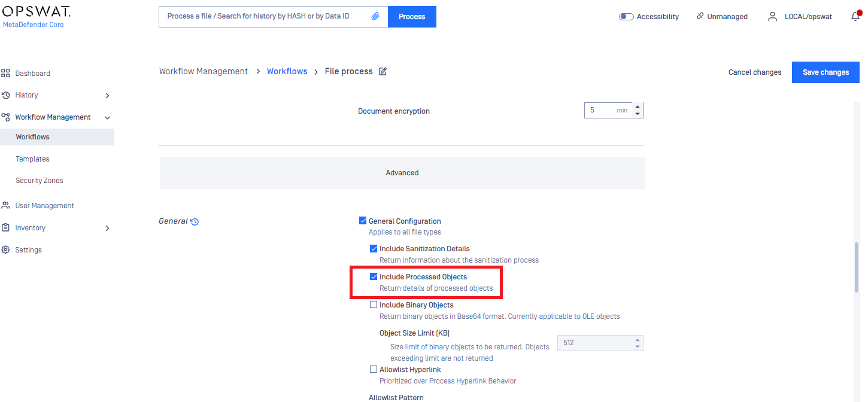Screen dimensions: 868x402
Task: Navigate to Workflows via the breadcrumb link
Action: pos(287,71)
